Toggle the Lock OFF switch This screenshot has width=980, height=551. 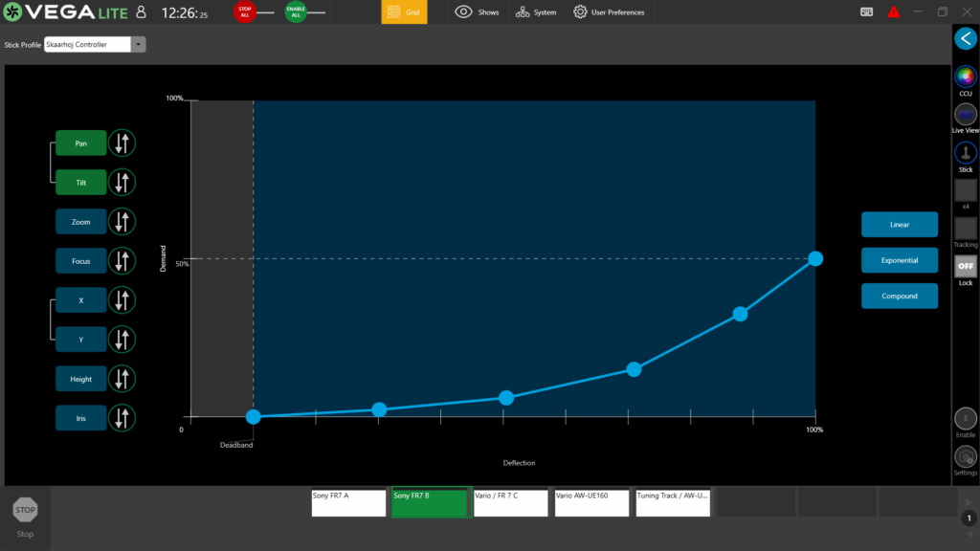coord(966,266)
